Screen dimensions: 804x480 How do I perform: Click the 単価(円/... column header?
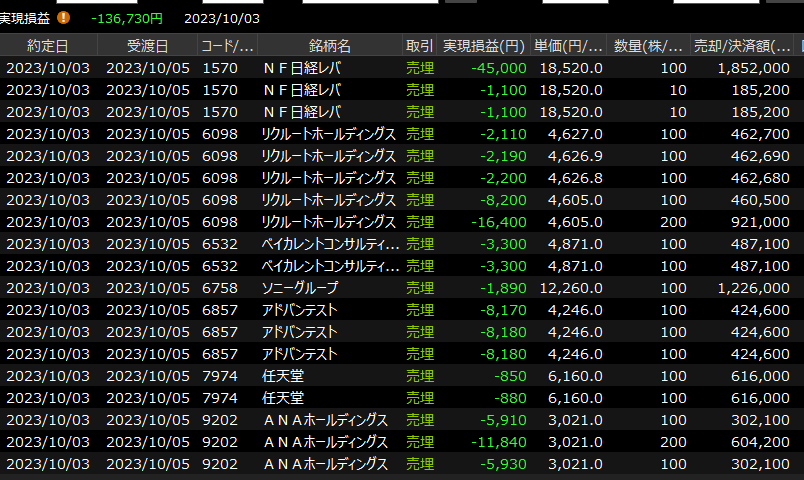(x=568, y=46)
